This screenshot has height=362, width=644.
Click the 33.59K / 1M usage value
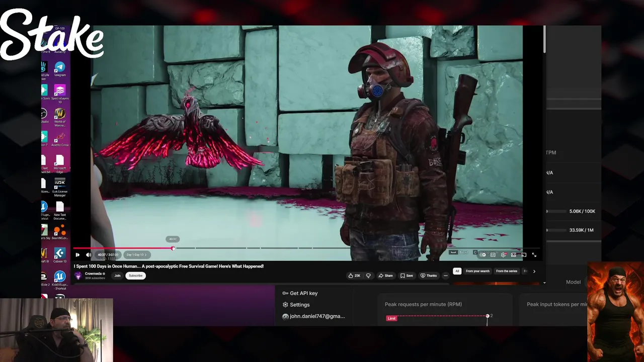pos(581,230)
